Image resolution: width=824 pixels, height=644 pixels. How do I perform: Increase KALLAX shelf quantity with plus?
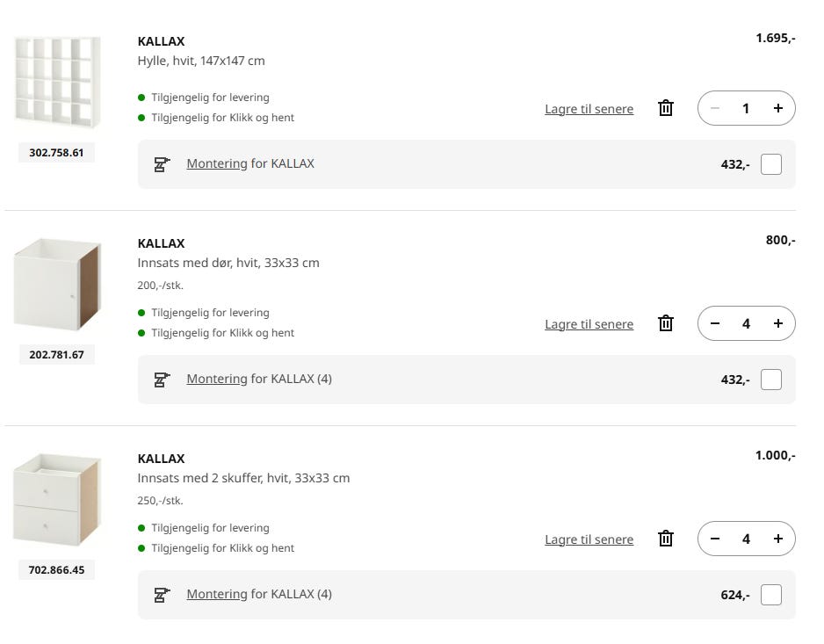pyautogui.click(x=777, y=109)
